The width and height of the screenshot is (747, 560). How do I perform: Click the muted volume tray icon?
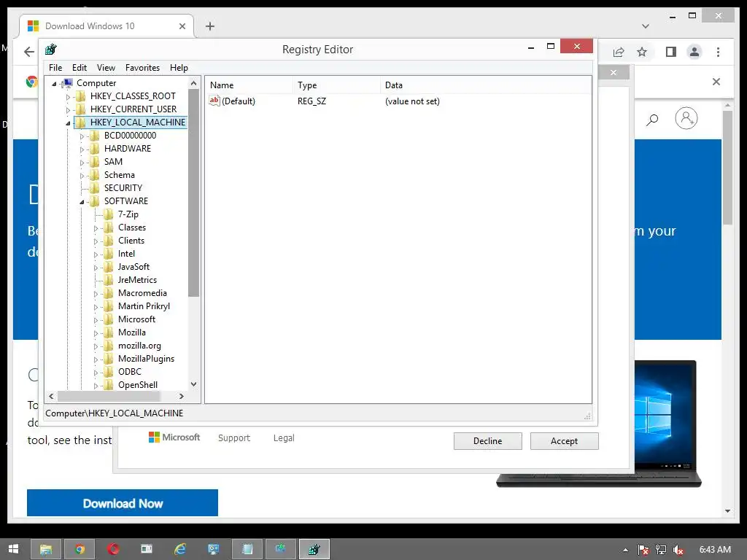click(x=678, y=550)
